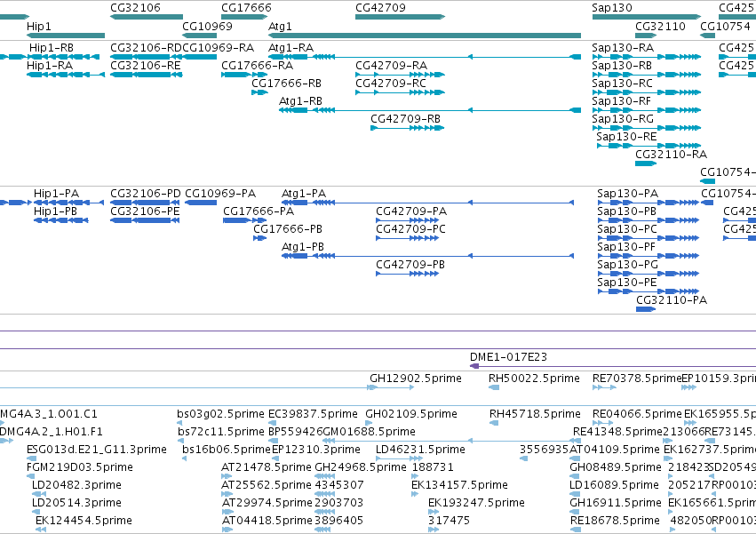Select the Hip1 gene label
The height and width of the screenshot is (534, 756).
(x=38, y=26)
